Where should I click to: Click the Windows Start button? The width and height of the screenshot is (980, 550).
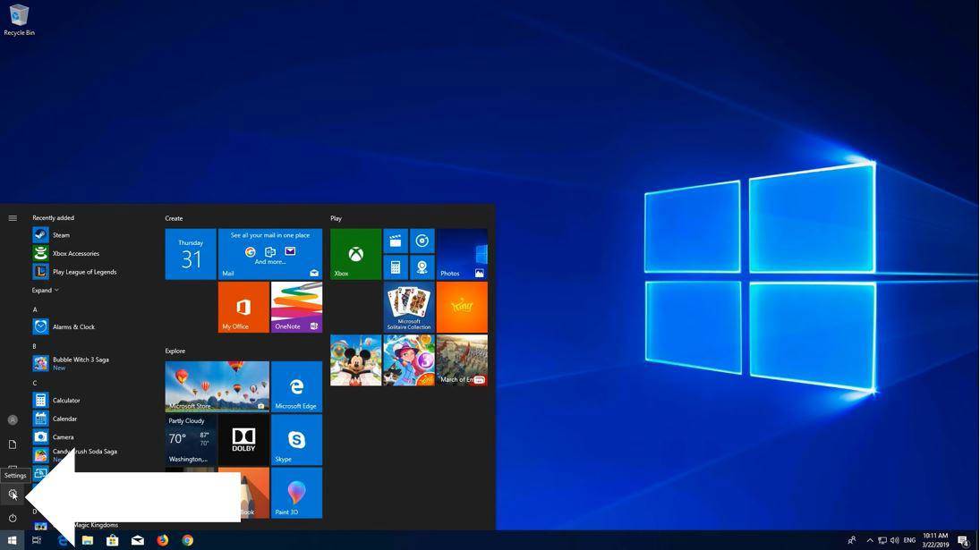point(13,540)
